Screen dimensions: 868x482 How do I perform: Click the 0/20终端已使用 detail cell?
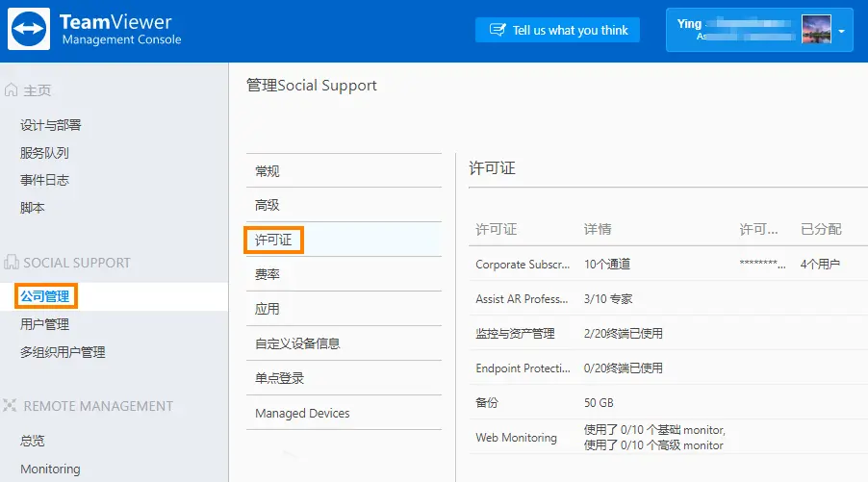(x=624, y=368)
